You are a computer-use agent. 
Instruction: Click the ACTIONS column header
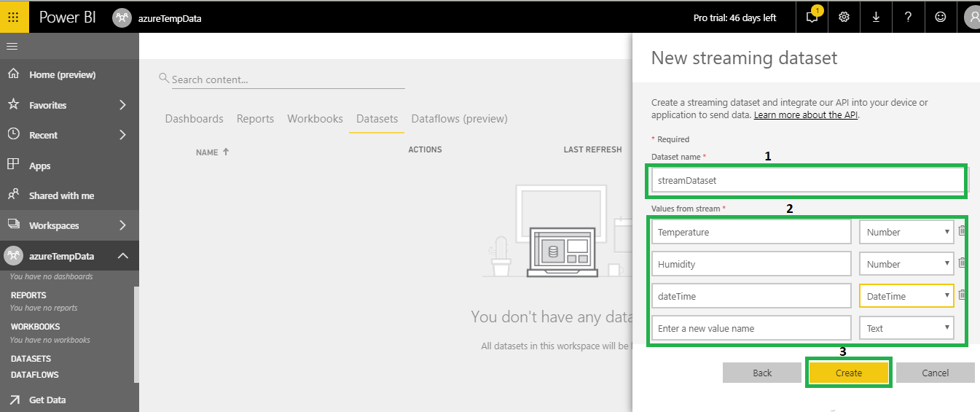pos(425,149)
